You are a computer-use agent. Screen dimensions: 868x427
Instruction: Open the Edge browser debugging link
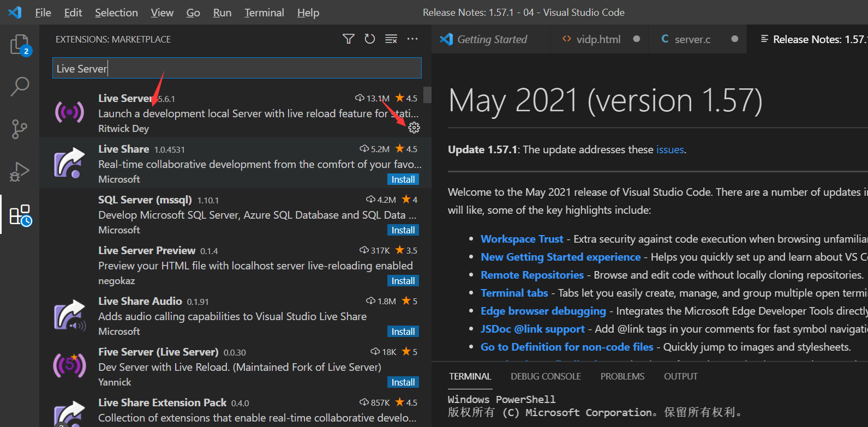click(x=543, y=311)
